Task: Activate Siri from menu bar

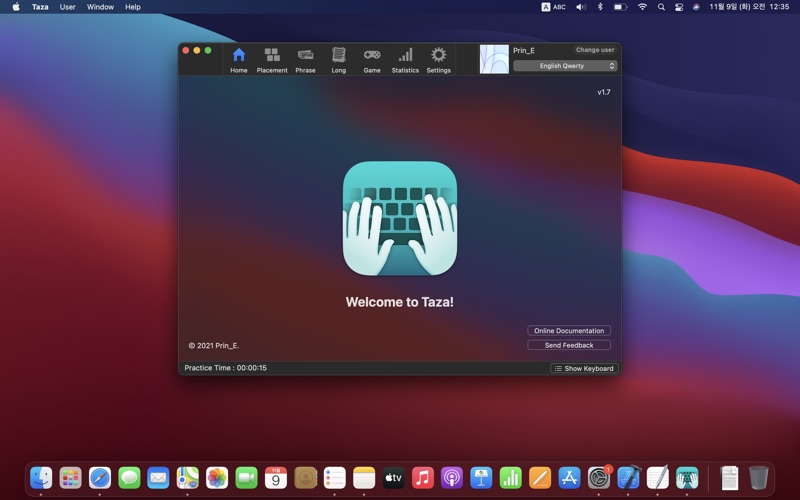Action: pos(696,7)
